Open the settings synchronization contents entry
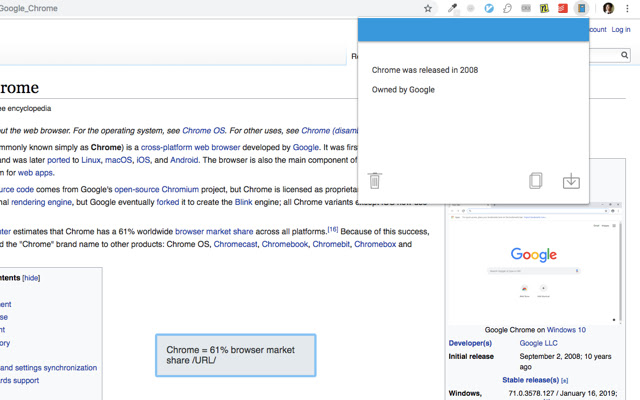 coord(49,368)
